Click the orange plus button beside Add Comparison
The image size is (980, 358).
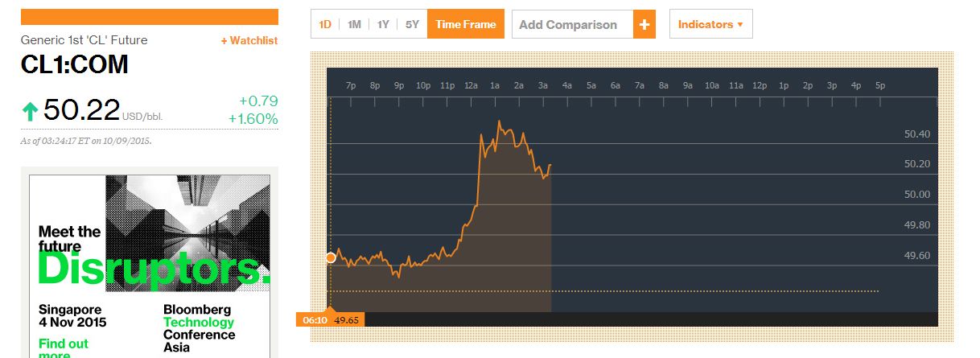(x=644, y=24)
